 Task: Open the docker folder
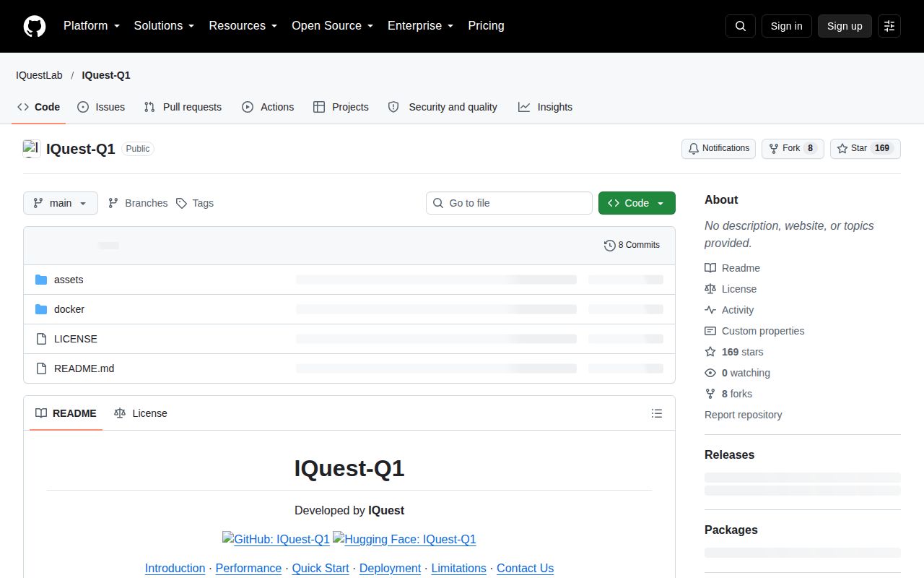(x=69, y=309)
